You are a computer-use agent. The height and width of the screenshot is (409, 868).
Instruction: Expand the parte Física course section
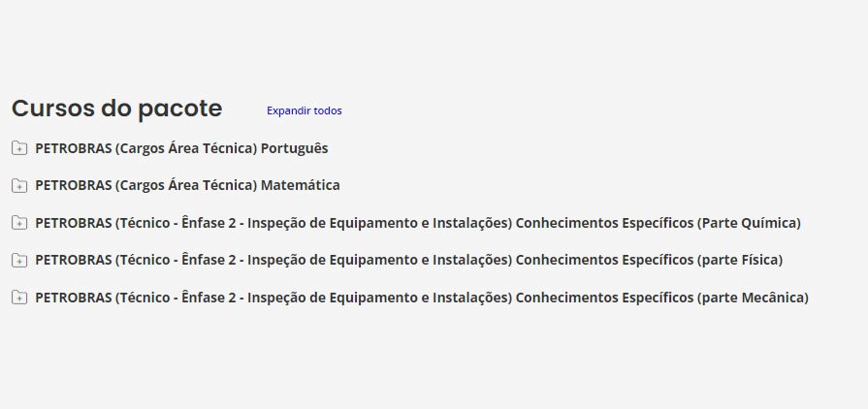click(19, 260)
